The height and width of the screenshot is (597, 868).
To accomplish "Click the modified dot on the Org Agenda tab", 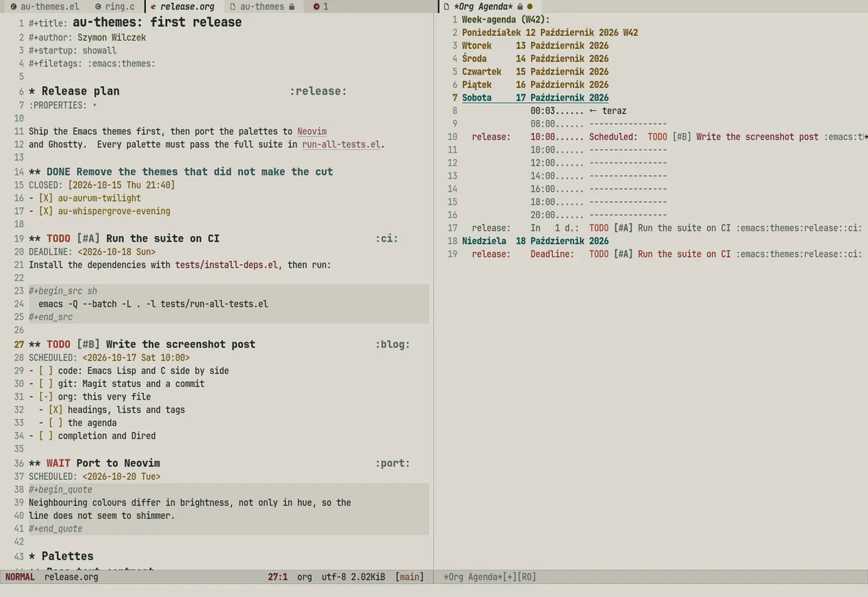I will point(529,7).
